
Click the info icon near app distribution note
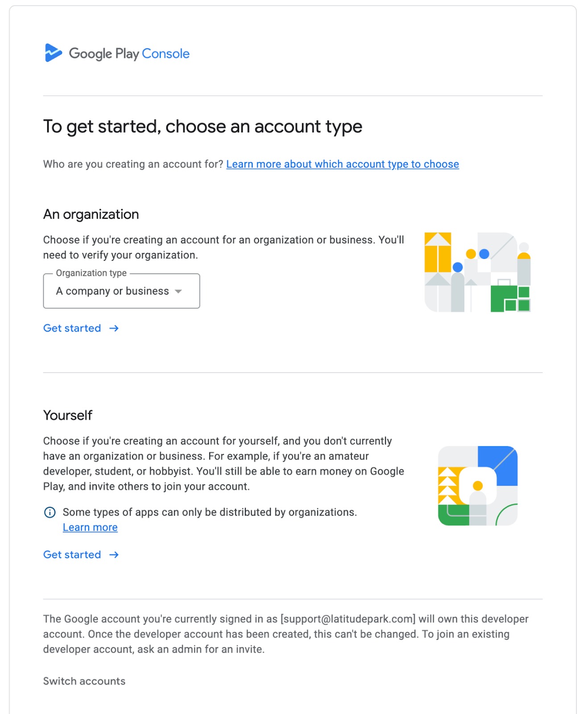click(50, 512)
